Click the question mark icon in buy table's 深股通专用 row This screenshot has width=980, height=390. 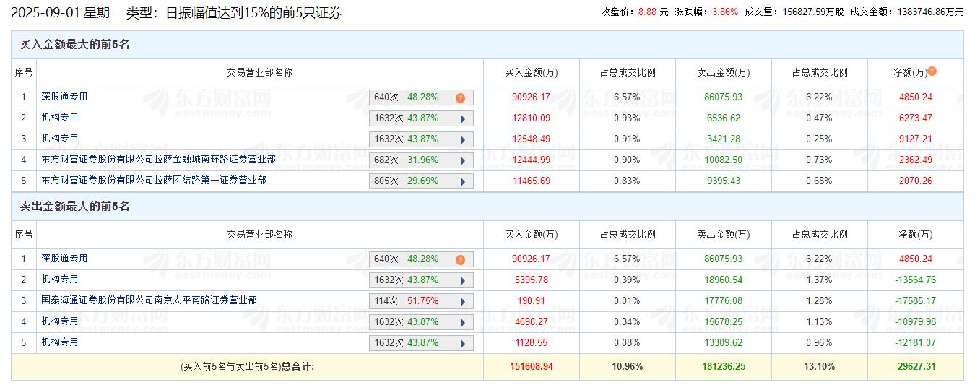[x=460, y=97]
